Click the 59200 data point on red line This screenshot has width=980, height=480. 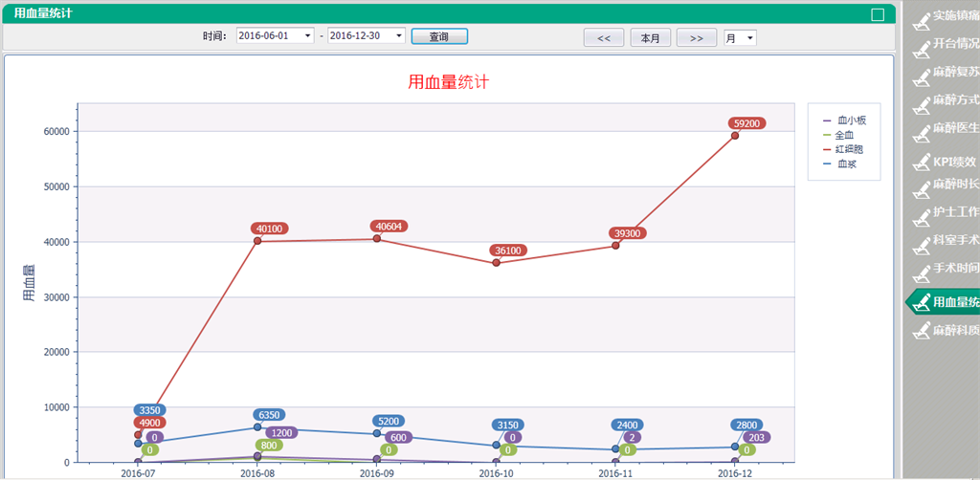click(735, 136)
